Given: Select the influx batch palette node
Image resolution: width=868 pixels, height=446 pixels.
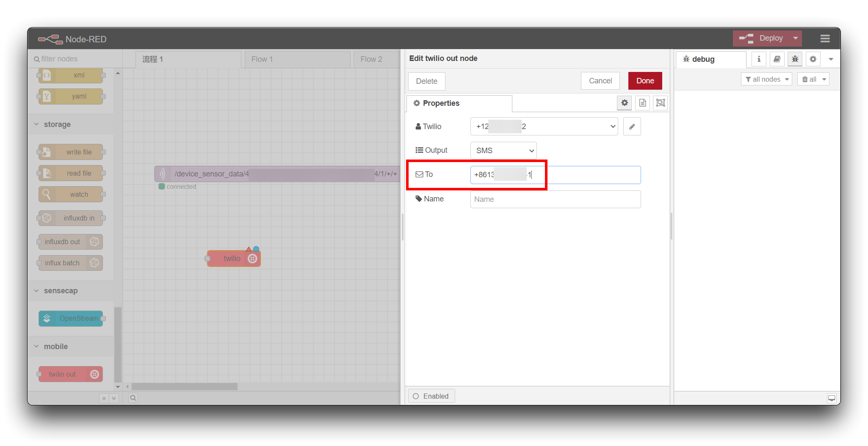Looking at the screenshot, I should coord(71,263).
